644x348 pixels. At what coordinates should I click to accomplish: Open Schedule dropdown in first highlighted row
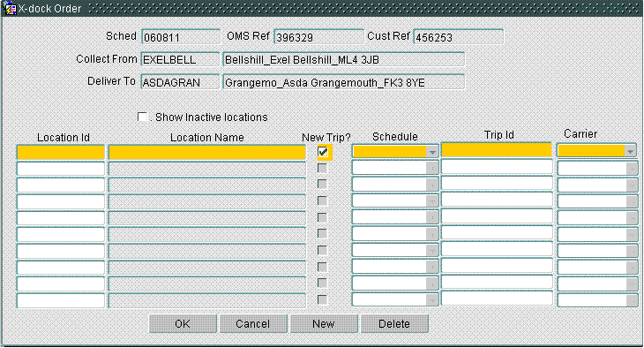pyautogui.click(x=432, y=152)
